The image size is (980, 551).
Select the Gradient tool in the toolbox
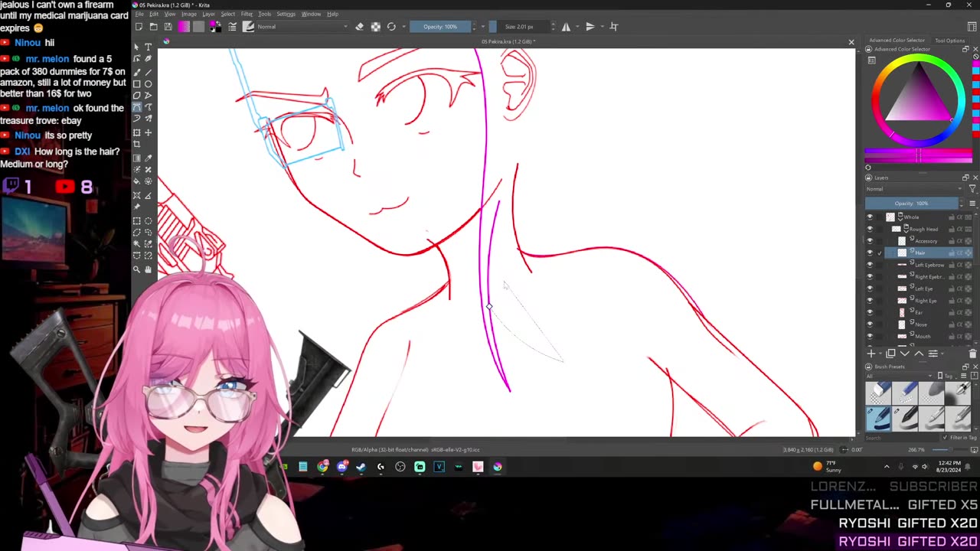[137, 158]
